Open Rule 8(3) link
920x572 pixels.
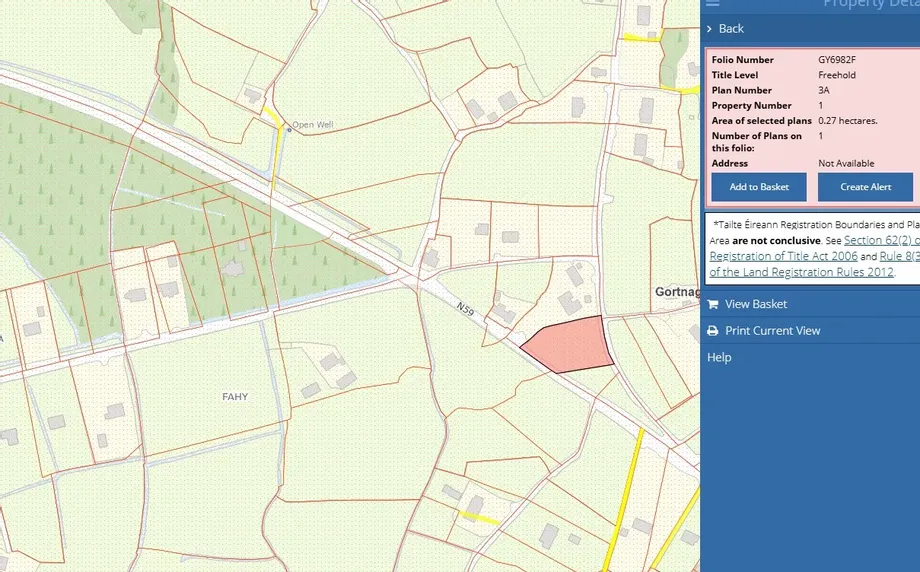[x=899, y=256]
